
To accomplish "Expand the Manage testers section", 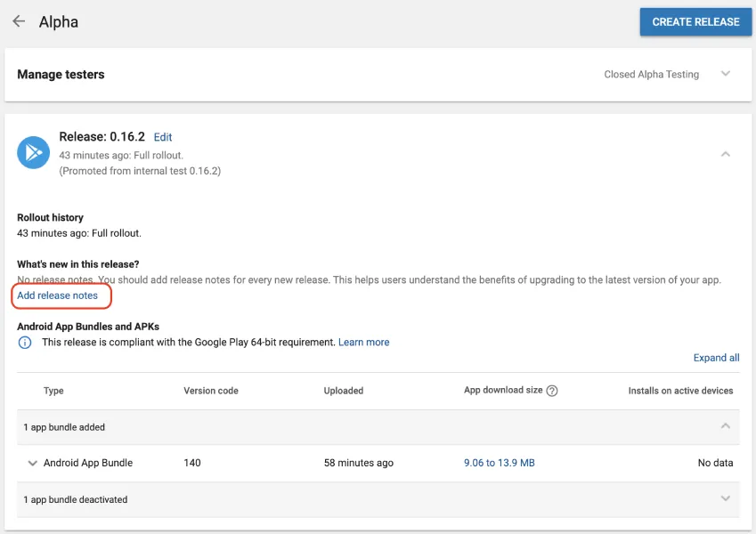I will click(x=61, y=75).
